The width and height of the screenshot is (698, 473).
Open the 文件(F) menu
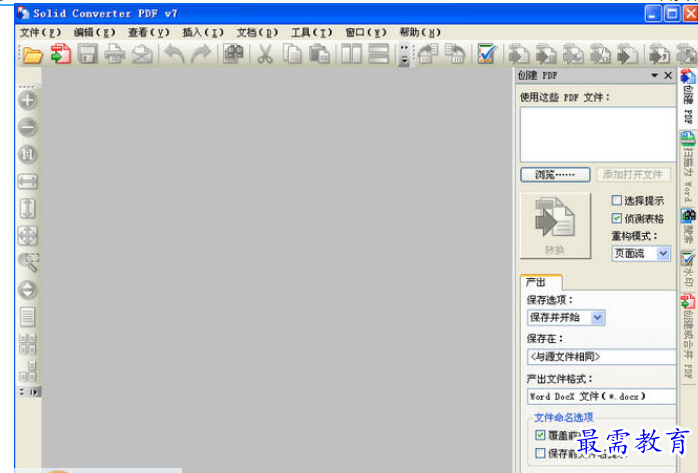pos(41,32)
